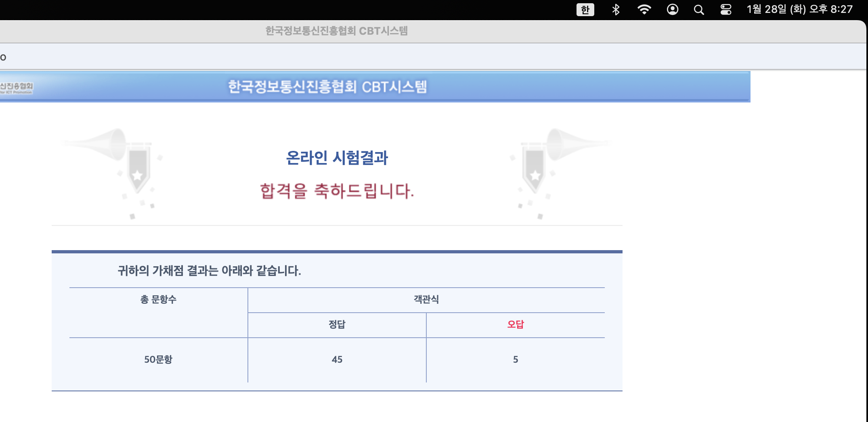This screenshot has width=868, height=422.
Task: Click the red message 합격을 축하드립니다.
Action: click(337, 190)
